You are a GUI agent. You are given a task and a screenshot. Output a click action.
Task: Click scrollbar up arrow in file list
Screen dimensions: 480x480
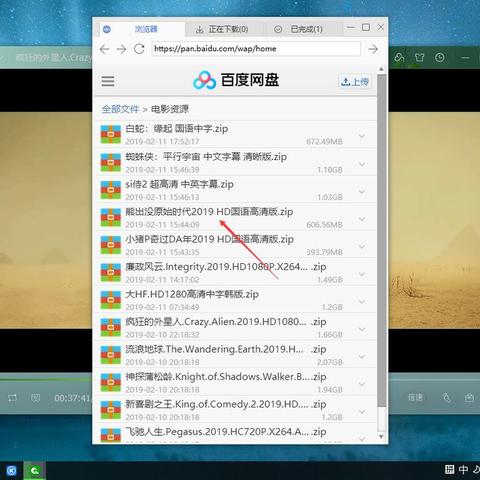[381, 69]
